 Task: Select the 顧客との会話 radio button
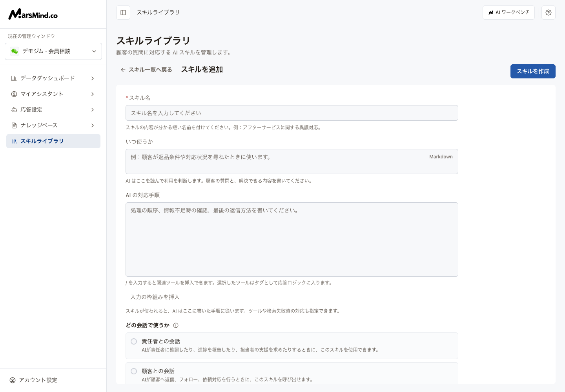(134, 371)
